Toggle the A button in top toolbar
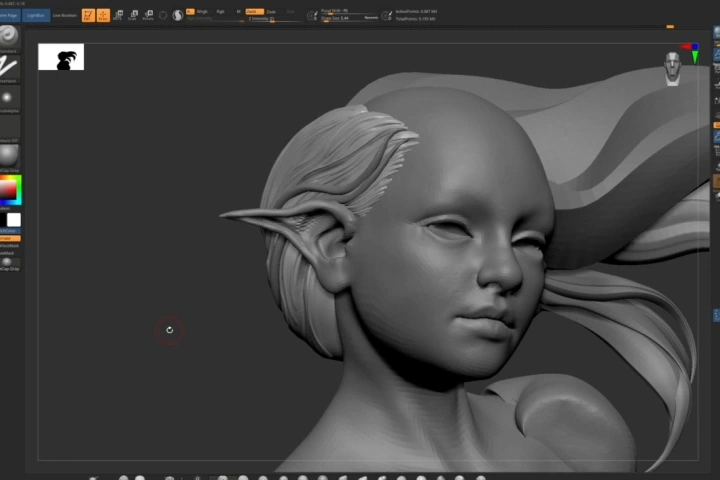This screenshot has width=720, height=480. pos(190,11)
